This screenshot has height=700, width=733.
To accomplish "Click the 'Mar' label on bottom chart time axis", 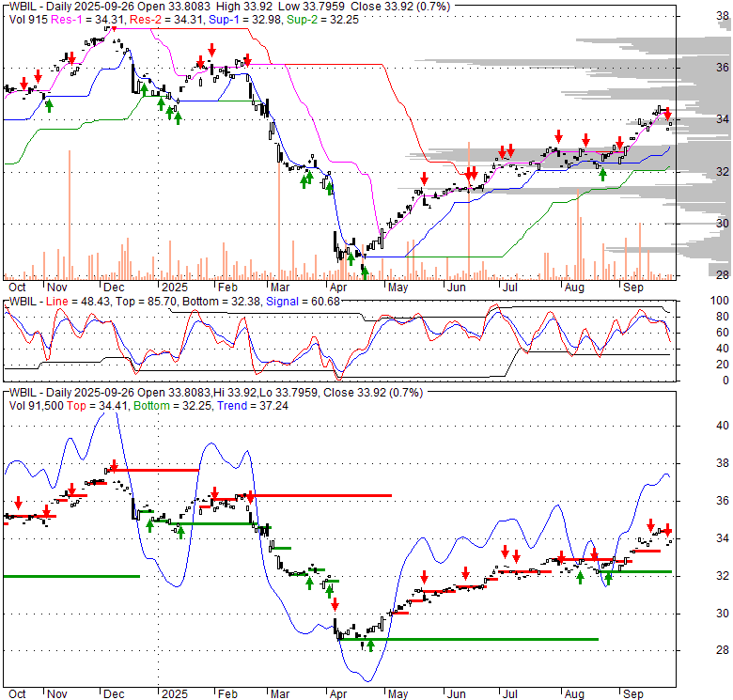I will point(279,694).
